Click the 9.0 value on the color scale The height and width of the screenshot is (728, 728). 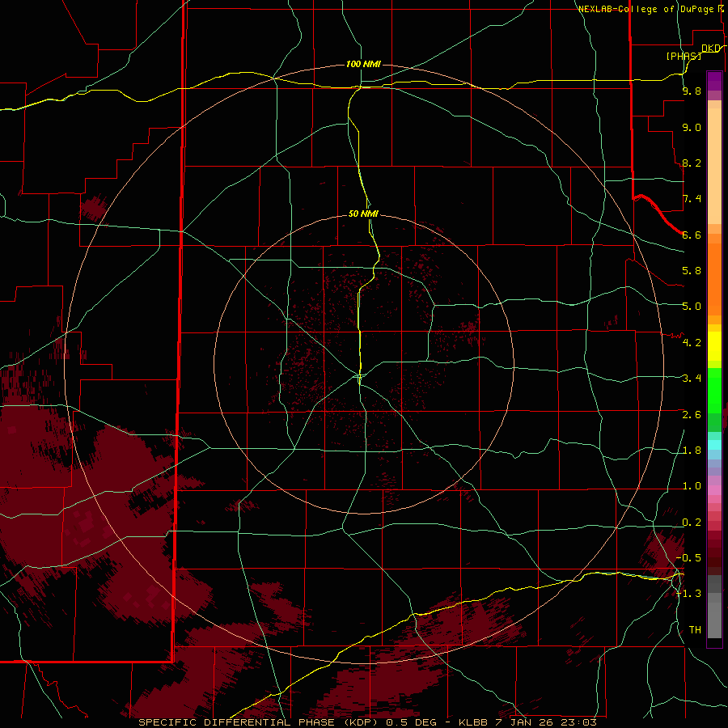point(692,127)
